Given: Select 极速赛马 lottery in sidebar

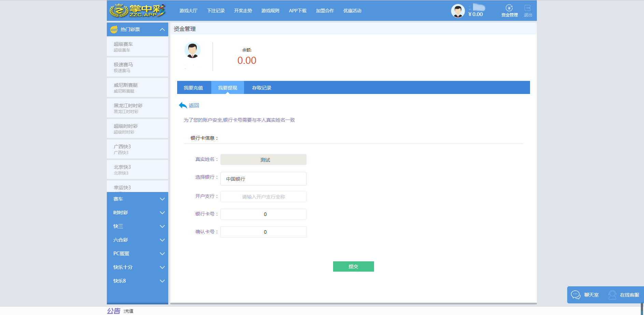Looking at the screenshot, I should tap(138, 67).
